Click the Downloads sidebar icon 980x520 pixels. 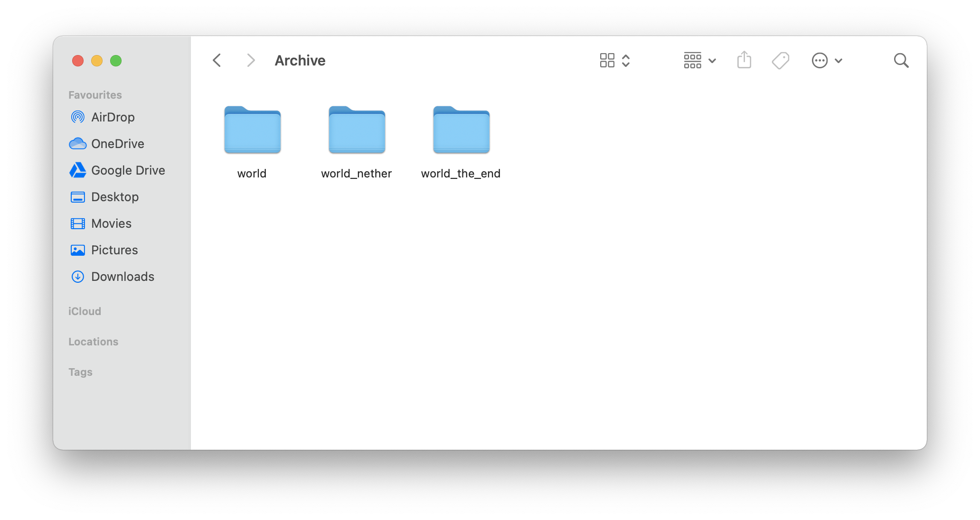[x=77, y=277]
